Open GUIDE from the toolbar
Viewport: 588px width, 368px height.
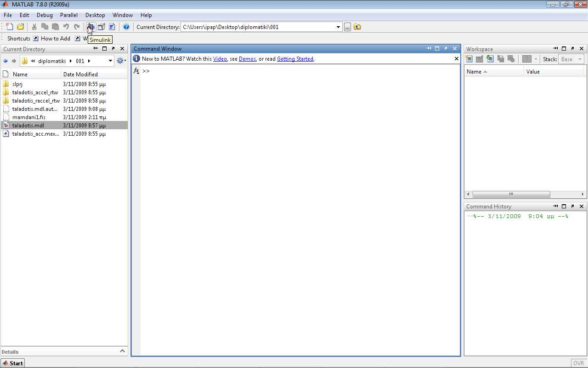(102, 27)
